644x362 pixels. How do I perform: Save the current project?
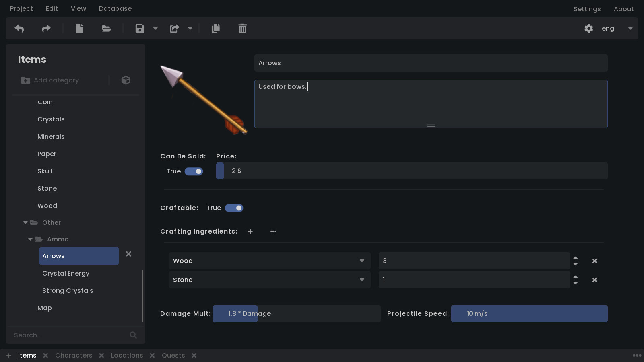139,29
